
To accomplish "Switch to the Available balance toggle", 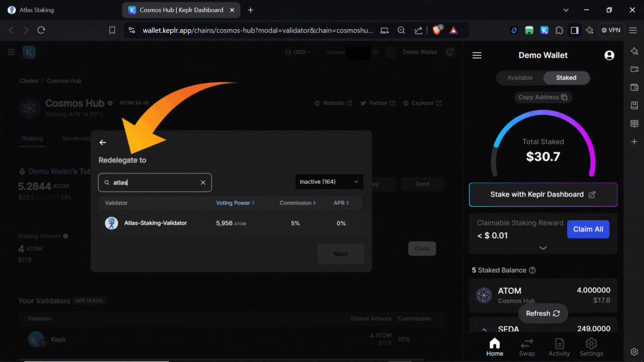I will [x=520, y=78].
